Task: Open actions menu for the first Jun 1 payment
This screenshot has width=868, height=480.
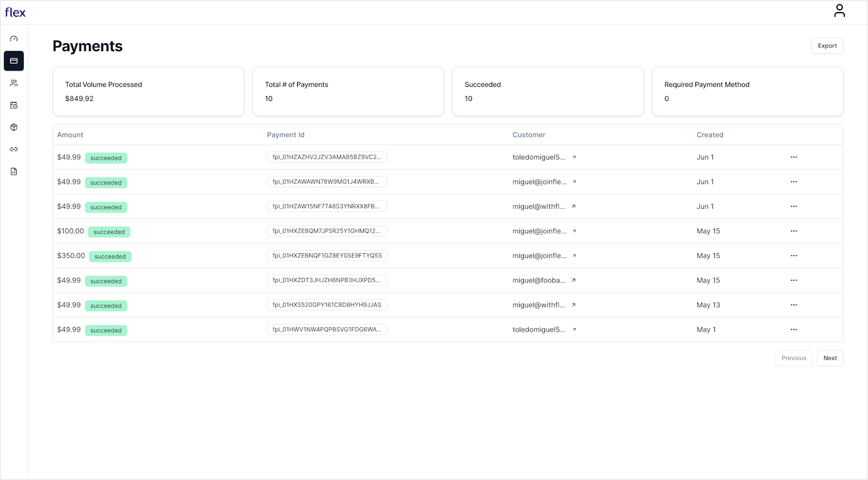Action: pyautogui.click(x=794, y=157)
